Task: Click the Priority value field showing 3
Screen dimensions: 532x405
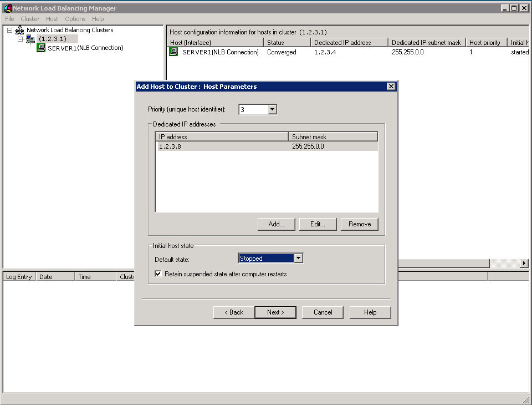Action: 254,109
